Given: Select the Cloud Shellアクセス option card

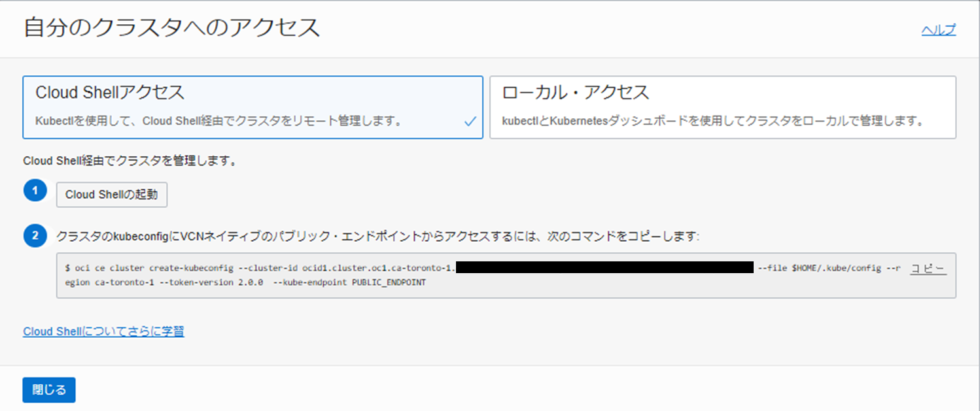Looking at the screenshot, I should click(253, 107).
